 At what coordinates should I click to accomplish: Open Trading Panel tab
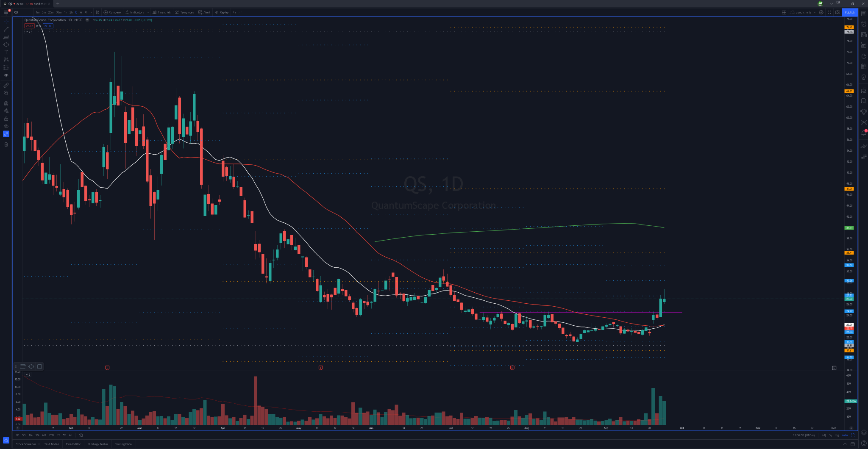point(124,444)
